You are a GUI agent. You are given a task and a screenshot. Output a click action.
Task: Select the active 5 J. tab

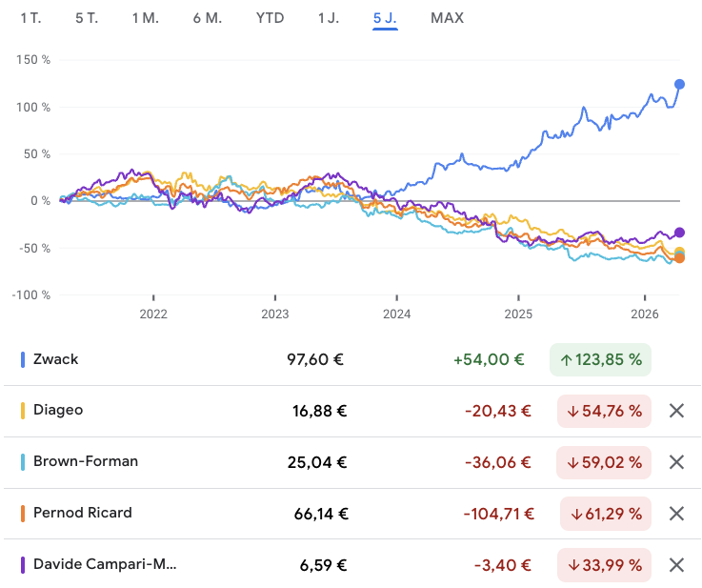point(385,18)
